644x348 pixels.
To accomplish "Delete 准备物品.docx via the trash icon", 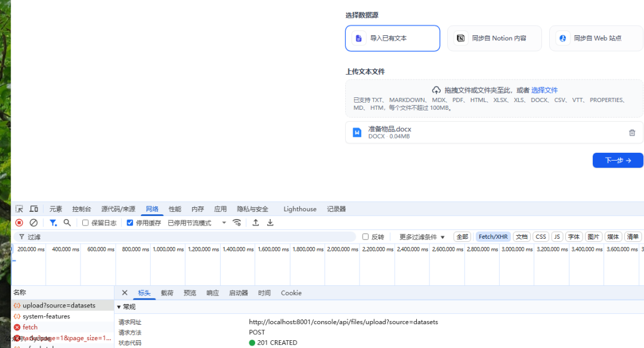I will click(x=632, y=133).
